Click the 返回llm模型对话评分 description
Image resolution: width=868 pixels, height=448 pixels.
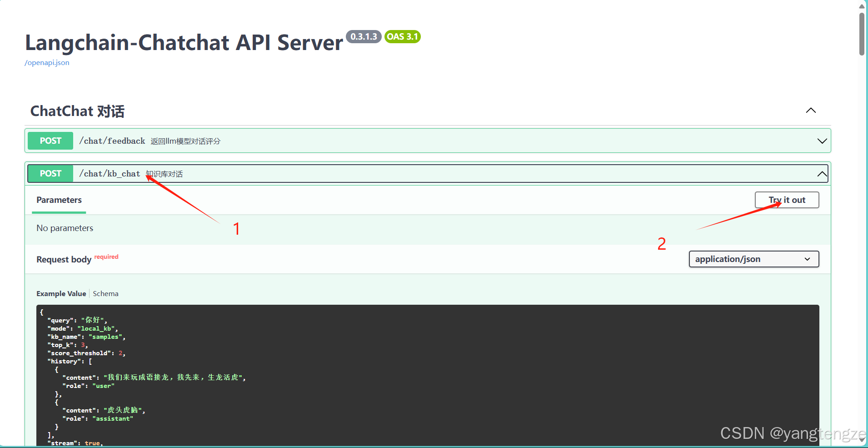(x=185, y=141)
